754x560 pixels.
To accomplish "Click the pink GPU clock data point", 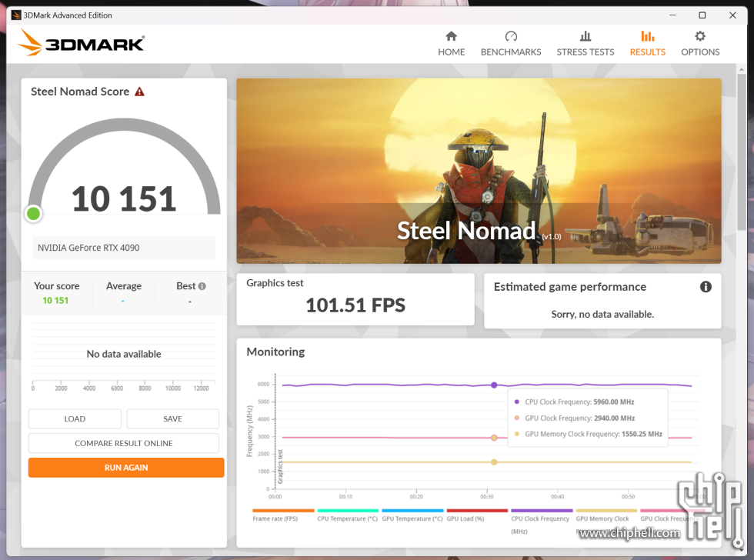I will (x=494, y=438).
